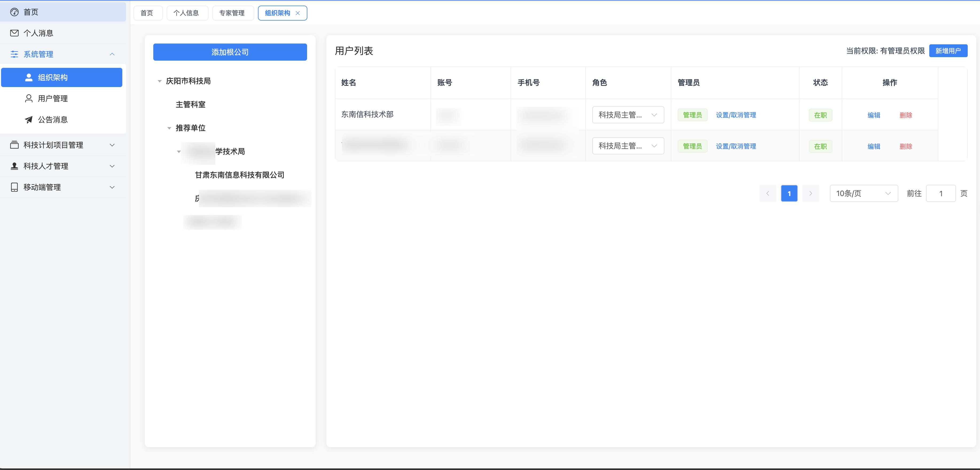Click the paper plane icon for 公告消息
980x470 pixels.
pyautogui.click(x=29, y=120)
